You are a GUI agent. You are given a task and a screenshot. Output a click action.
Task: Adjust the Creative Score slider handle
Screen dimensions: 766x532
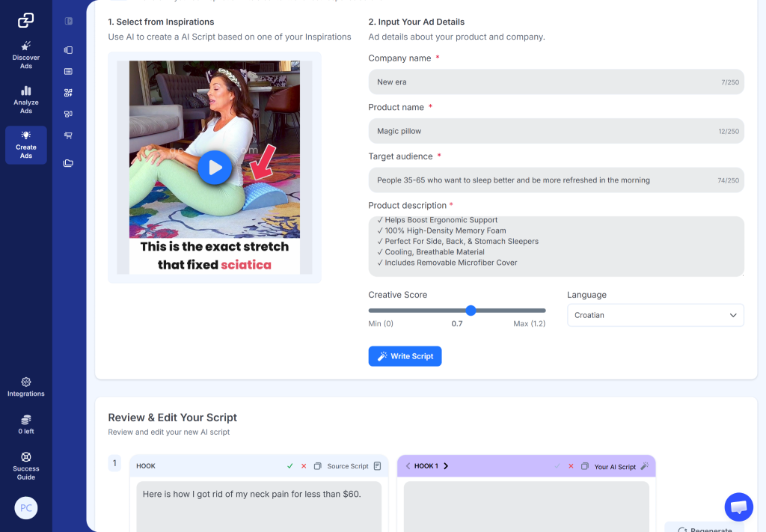471,311
